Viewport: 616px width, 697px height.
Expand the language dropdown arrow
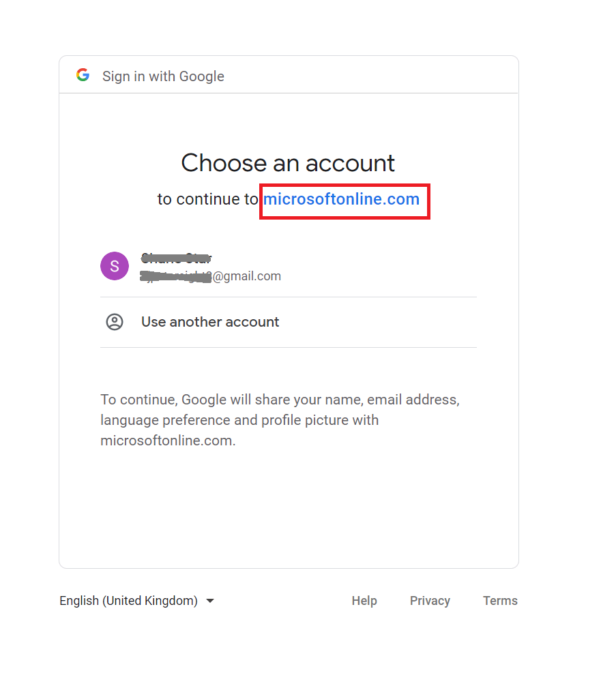coord(210,601)
